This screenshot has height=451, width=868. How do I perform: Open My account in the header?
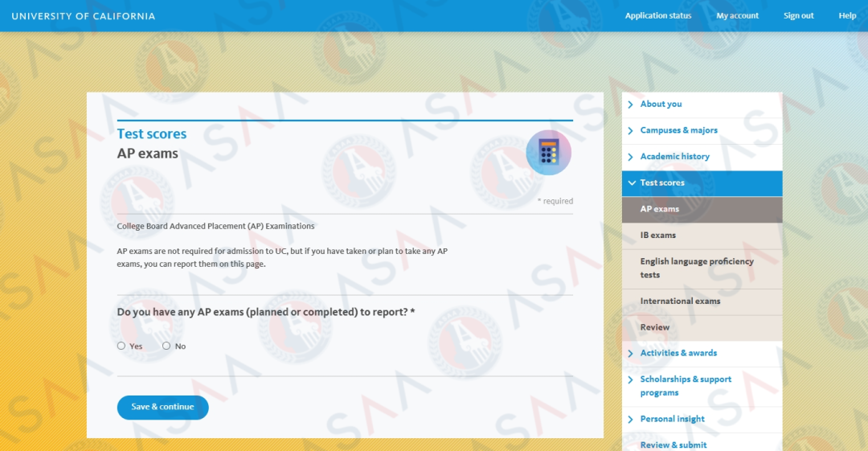click(737, 16)
